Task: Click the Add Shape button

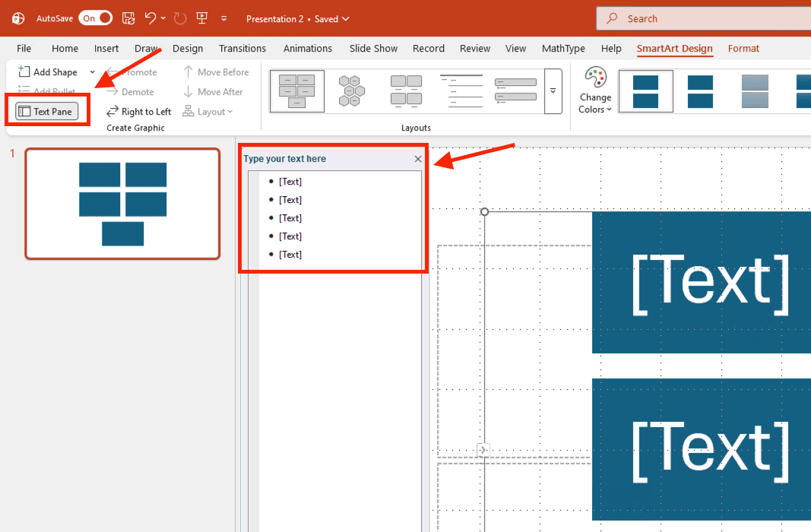Action: tap(48, 72)
